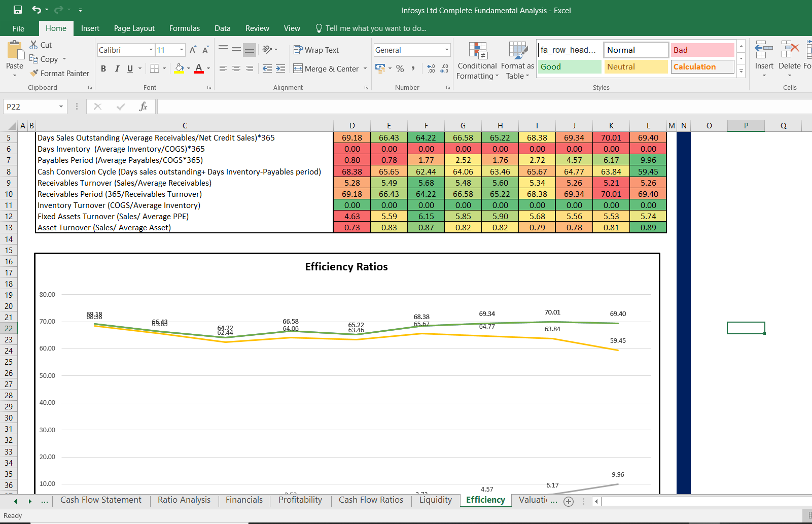Apply the Neutral cell style

point(636,67)
